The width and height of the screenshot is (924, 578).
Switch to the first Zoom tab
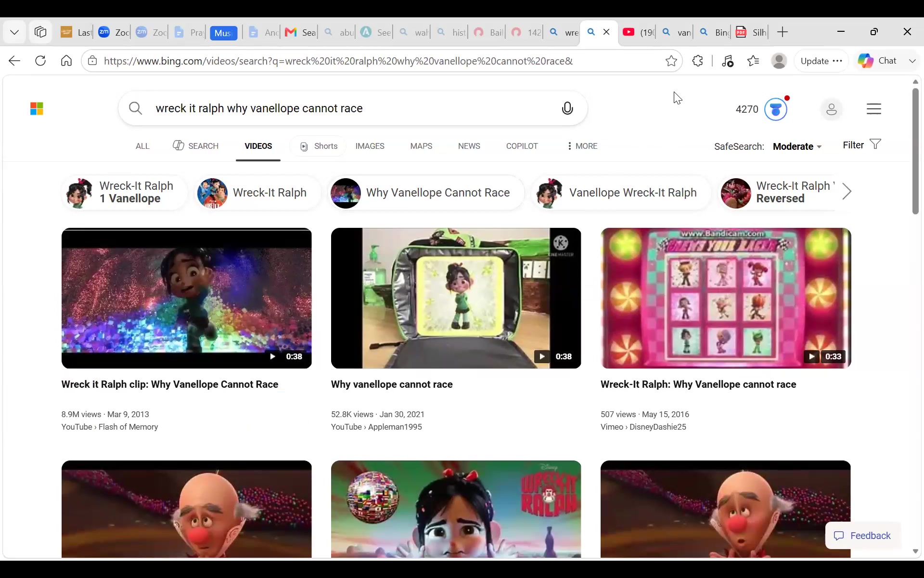point(114,32)
